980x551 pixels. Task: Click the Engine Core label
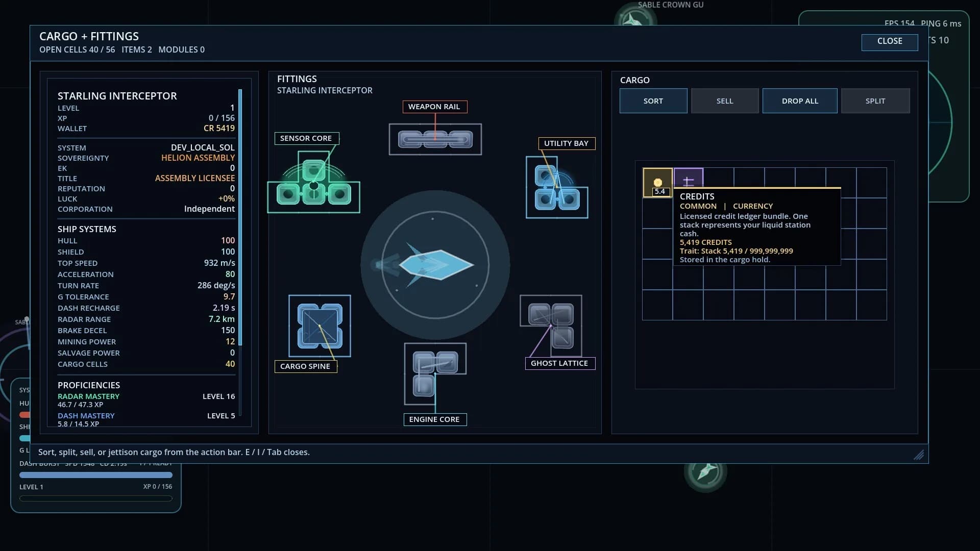pos(434,419)
